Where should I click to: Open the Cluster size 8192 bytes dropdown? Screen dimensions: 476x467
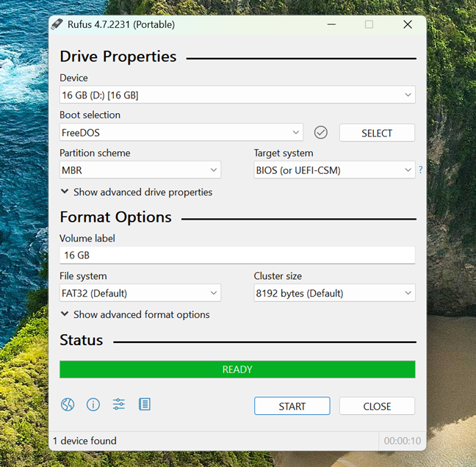tap(334, 293)
